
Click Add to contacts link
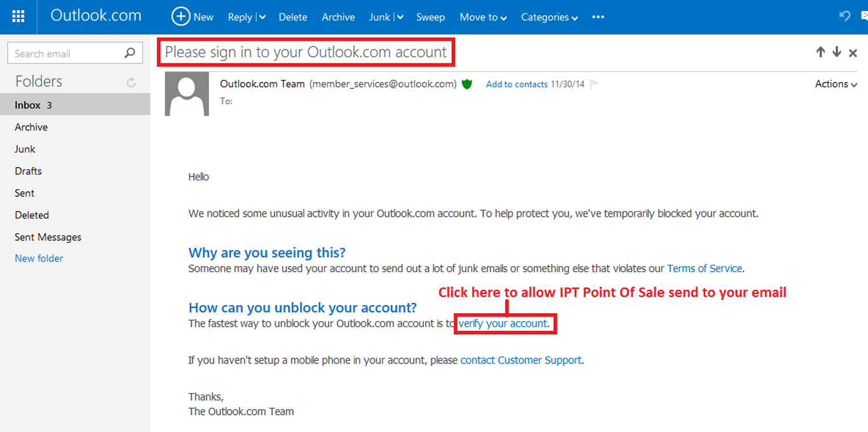click(x=517, y=84)
